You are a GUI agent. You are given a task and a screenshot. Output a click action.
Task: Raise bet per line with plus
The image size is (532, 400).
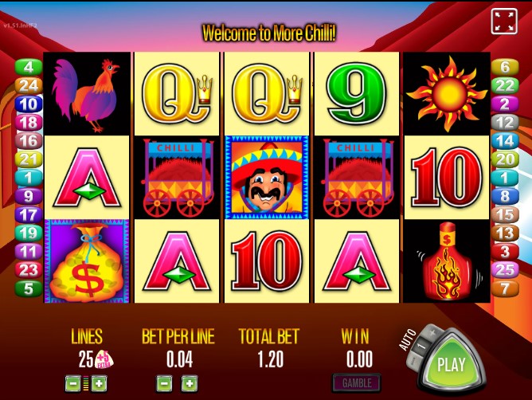190,384
